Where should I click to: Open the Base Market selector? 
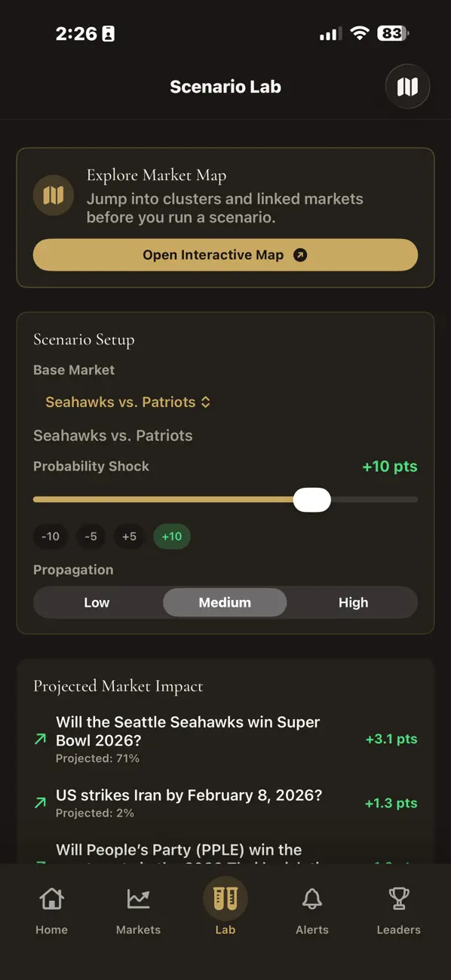click(x=128, y=402)
